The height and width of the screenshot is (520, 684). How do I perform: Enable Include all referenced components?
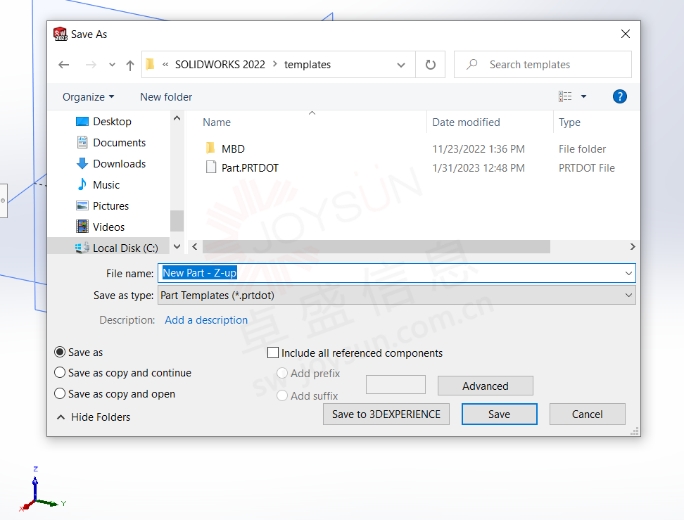point(273,352)
